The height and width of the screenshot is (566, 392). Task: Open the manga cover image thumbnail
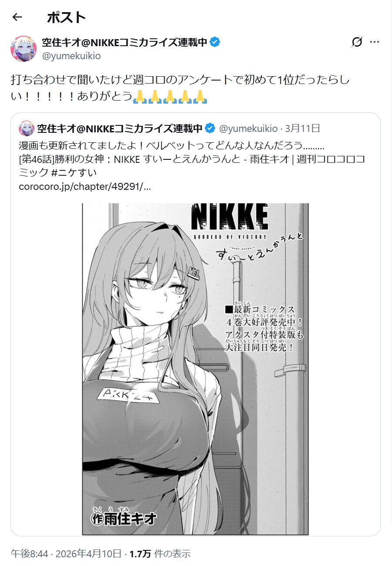click(x=195, y=369)
